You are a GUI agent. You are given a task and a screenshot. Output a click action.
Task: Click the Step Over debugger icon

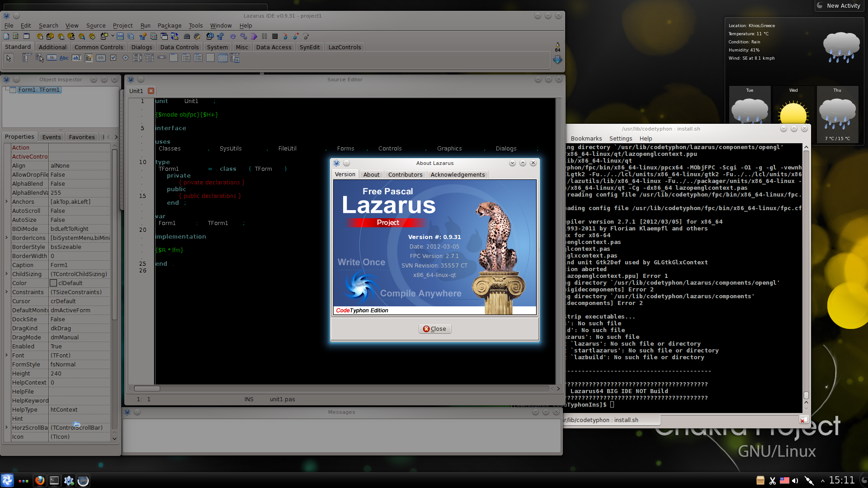coord(296,36)
